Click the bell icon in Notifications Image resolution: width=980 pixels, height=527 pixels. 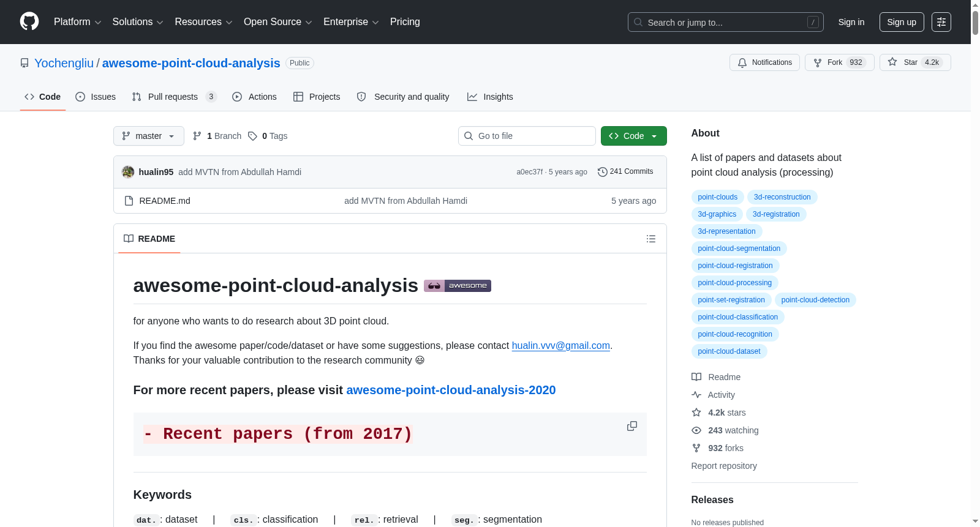coord(742,62)
